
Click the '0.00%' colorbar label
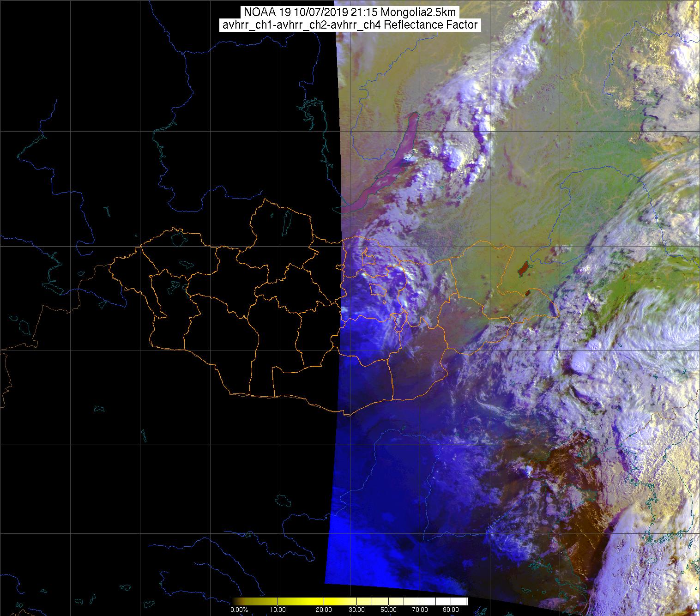coord(240,610)
